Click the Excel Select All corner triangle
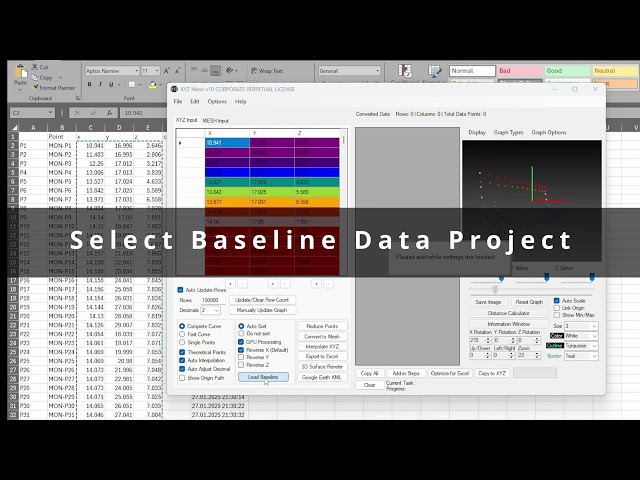This screenshot has height=480, width=640. (14, 127)
